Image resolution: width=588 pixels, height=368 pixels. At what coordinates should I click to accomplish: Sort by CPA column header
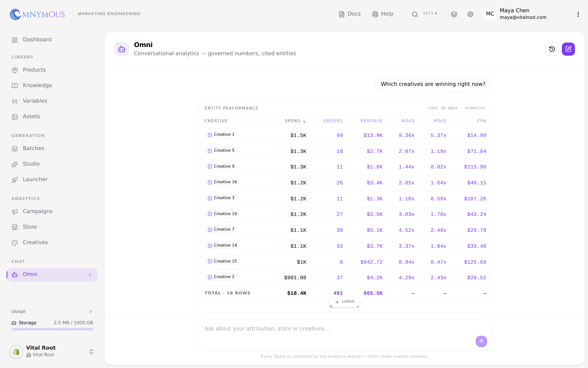tap(481, 121)
